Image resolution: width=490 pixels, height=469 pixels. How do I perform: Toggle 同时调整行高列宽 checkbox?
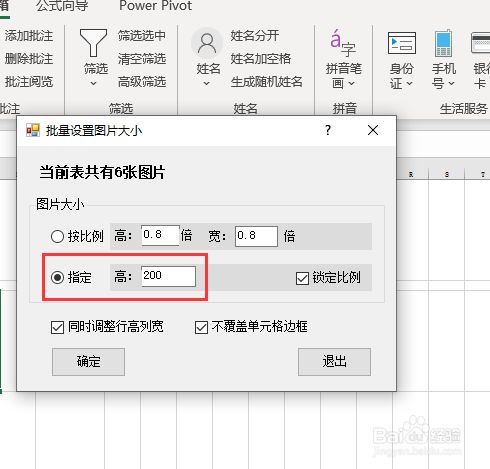(57, 327)
